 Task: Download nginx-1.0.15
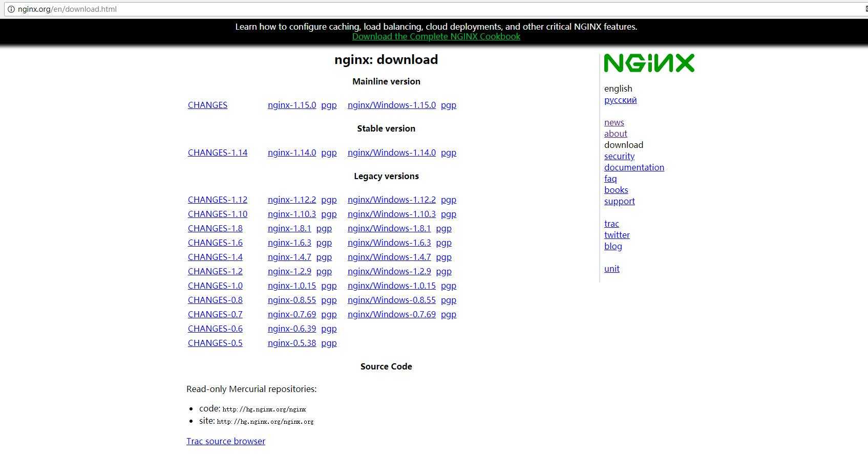click(x=292, y=286)
